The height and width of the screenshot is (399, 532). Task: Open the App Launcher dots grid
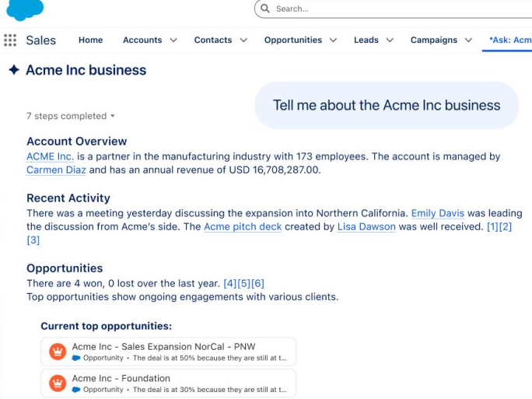pyautogui.click(x=10, y=40)
